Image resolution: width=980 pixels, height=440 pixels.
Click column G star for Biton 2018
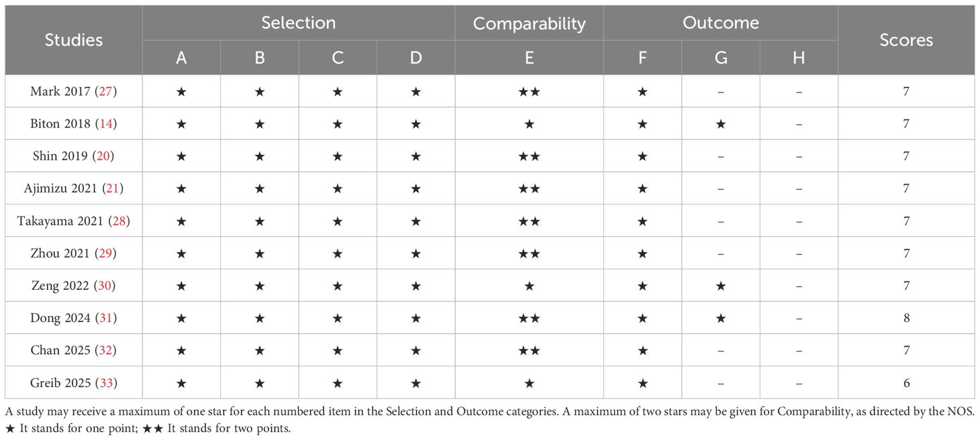[720, 123]
